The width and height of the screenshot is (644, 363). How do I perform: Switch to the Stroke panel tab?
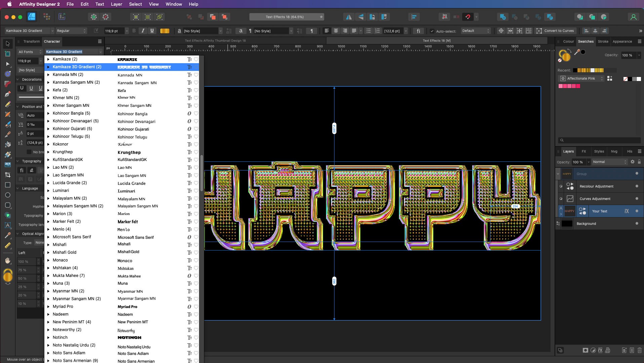[603, 41]
